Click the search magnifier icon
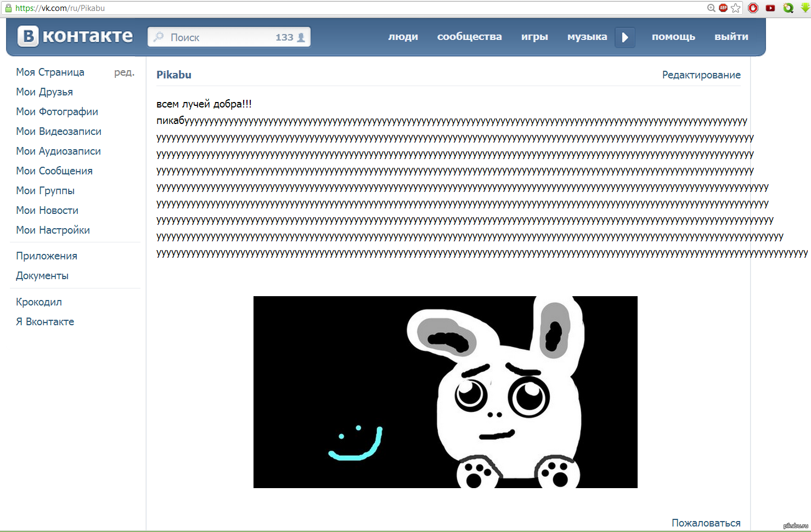The height and width of the screenshot is (532, 811). click(159, 37)
